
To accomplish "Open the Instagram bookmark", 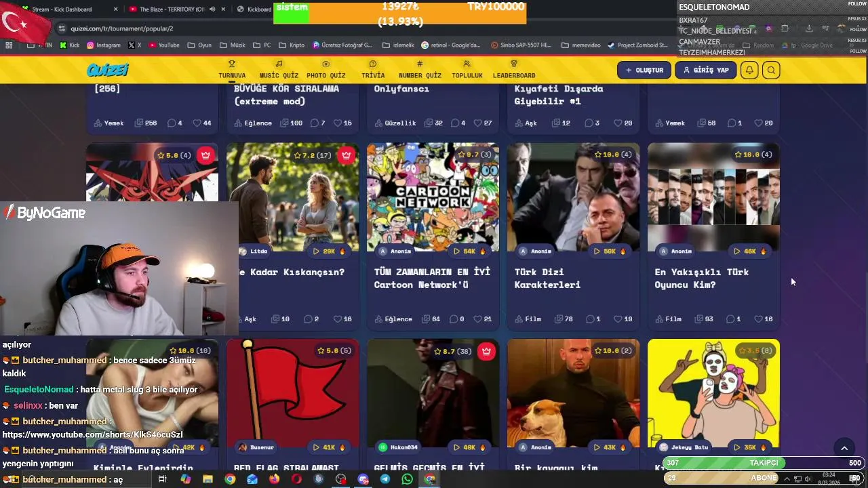I will (103, 45).
